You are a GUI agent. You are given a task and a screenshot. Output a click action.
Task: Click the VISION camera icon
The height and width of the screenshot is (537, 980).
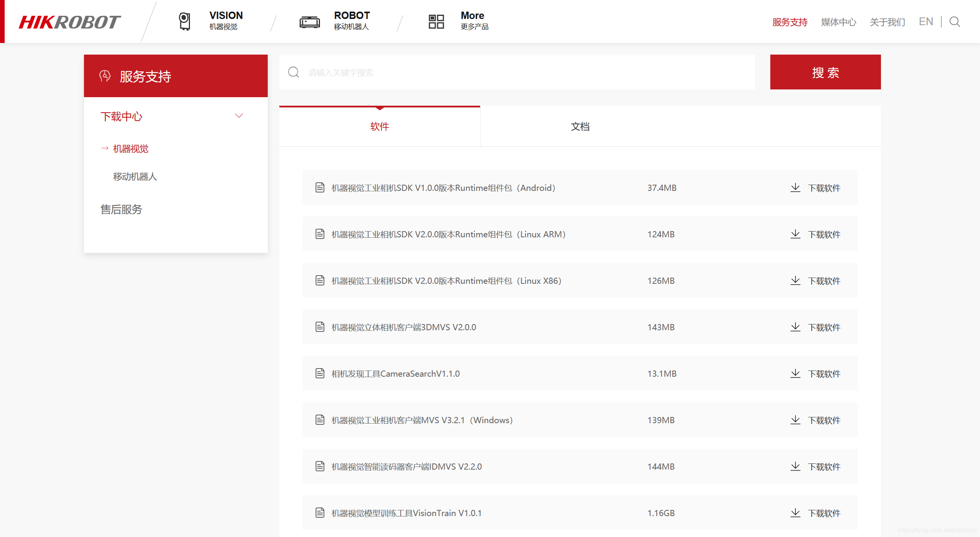tap(185, 21)
